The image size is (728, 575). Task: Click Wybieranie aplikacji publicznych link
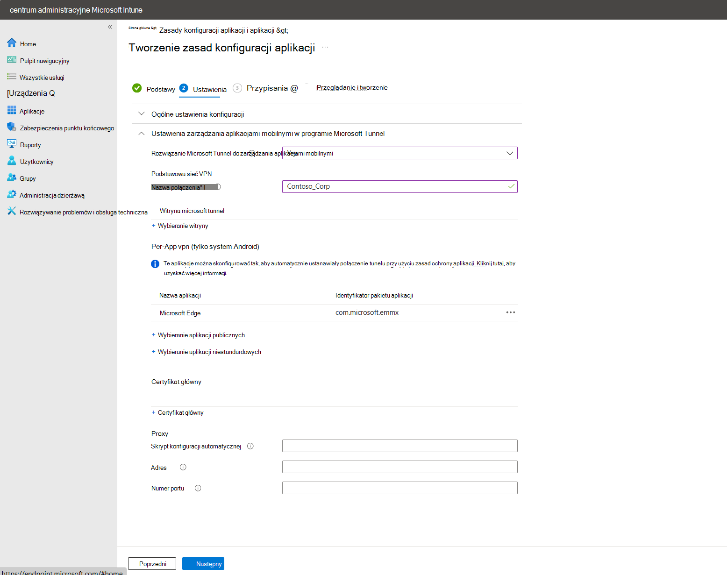click(x=201, y=335)
